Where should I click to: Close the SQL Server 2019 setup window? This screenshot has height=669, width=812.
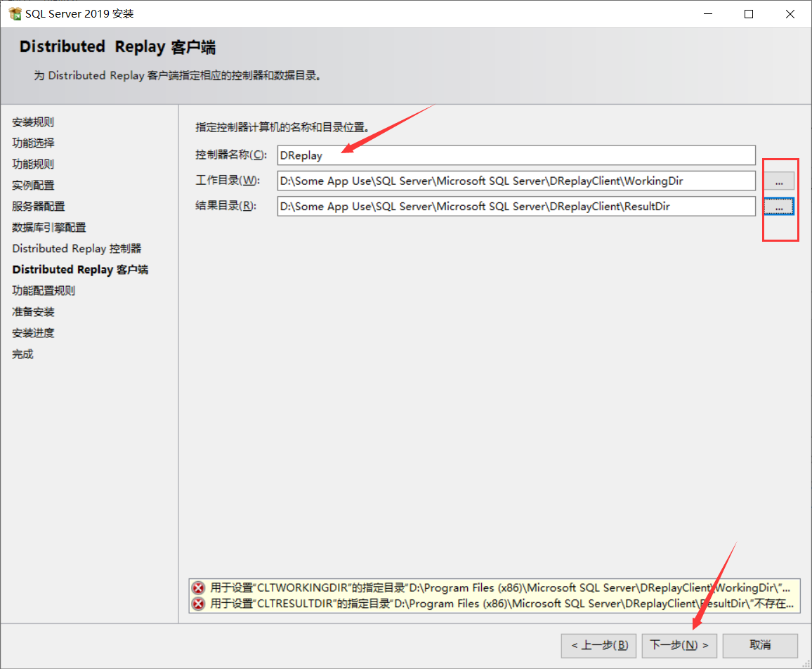tap(790, 14)
